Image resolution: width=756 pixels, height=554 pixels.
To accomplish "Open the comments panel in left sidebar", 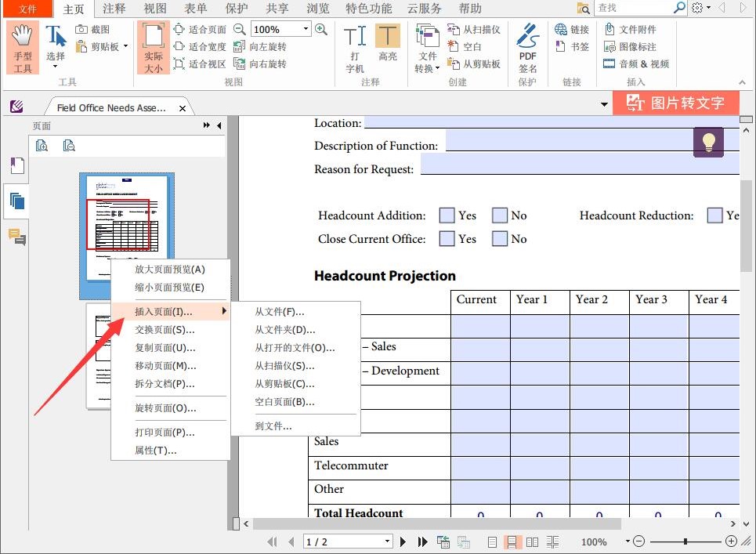I will click(16, 237).
